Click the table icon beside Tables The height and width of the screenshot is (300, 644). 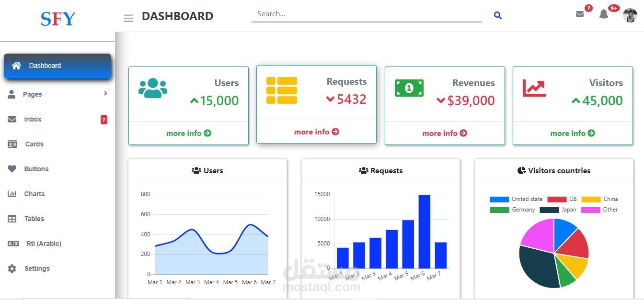12,219
